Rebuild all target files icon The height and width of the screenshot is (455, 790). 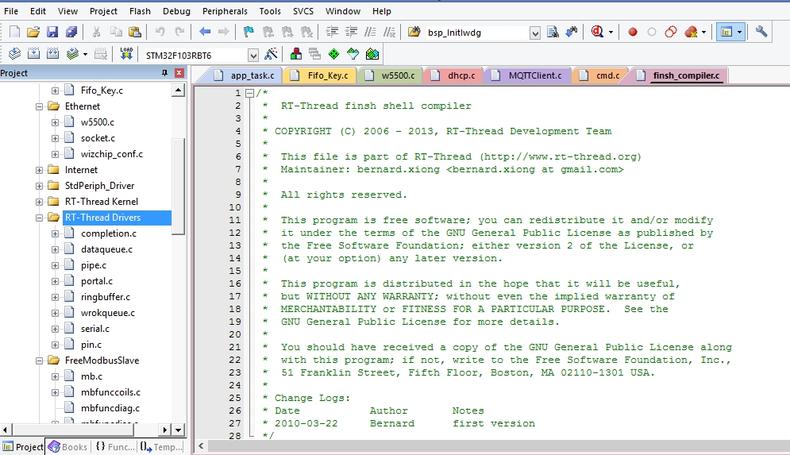point(52,54)
